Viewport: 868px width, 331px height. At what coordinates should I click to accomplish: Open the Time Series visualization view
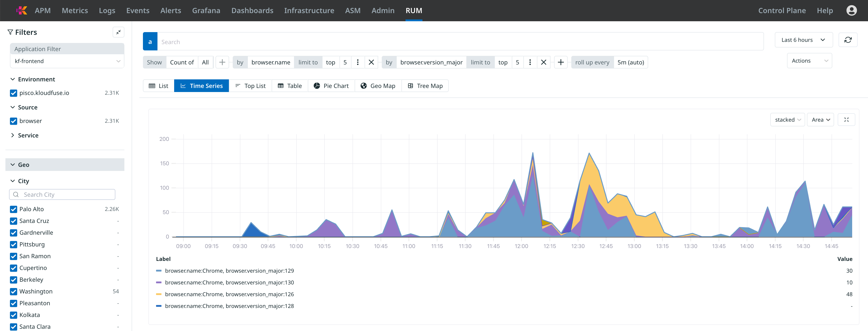tap(201, 85)
